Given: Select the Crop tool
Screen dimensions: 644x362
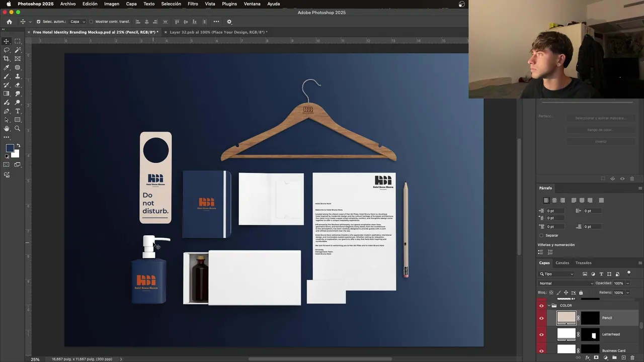Looking at the screenshot, I should coord(6,58).
